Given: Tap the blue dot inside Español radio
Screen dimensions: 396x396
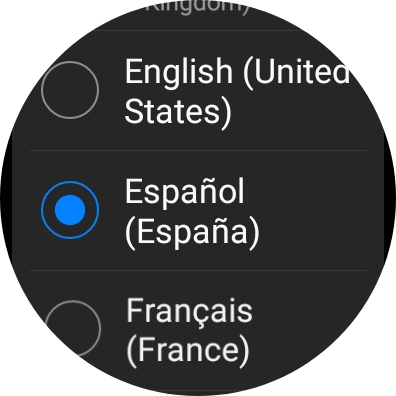Looking at the screenshot, I should [70, 210].
